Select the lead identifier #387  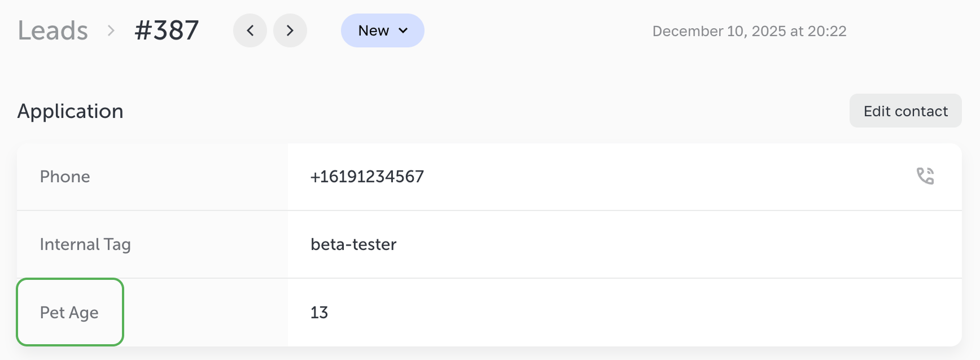pyautogui.click(x=166, y=30)
